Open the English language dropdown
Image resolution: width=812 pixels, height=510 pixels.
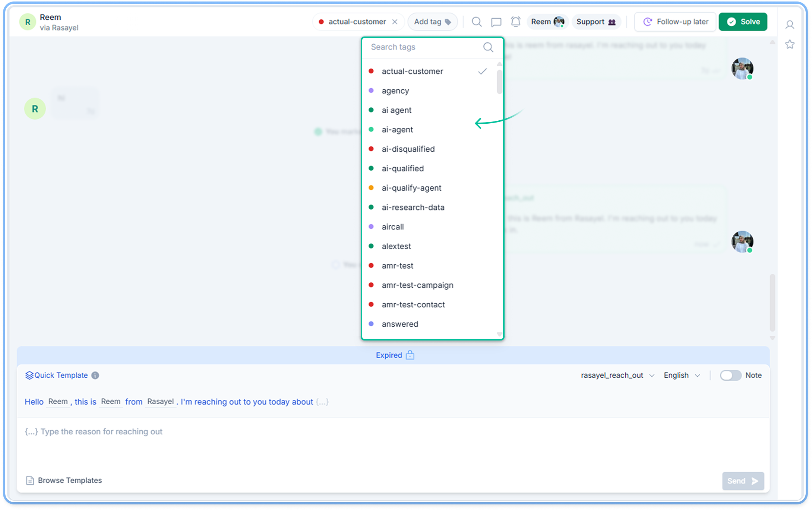click(x=682, y=376)
